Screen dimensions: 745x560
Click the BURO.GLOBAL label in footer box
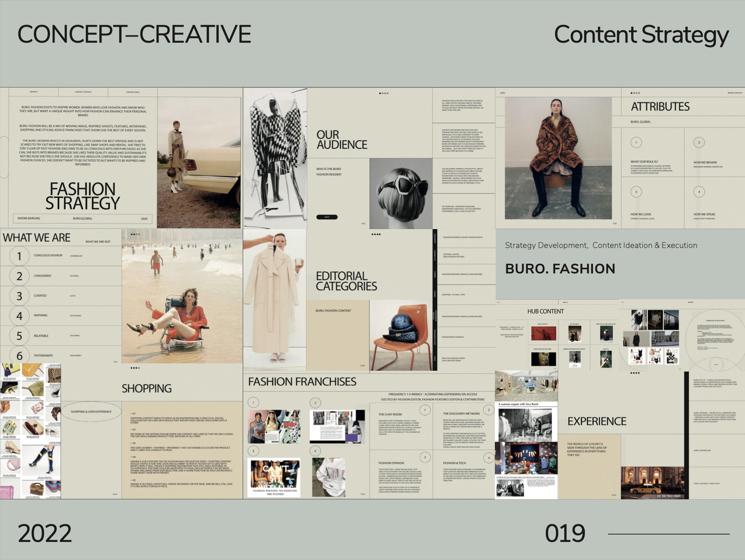[83, 218]
